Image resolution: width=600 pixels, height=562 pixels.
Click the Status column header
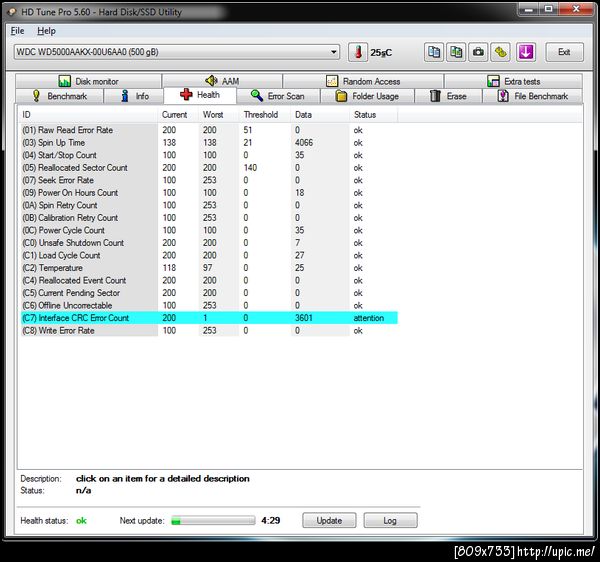tap(373, 115)
